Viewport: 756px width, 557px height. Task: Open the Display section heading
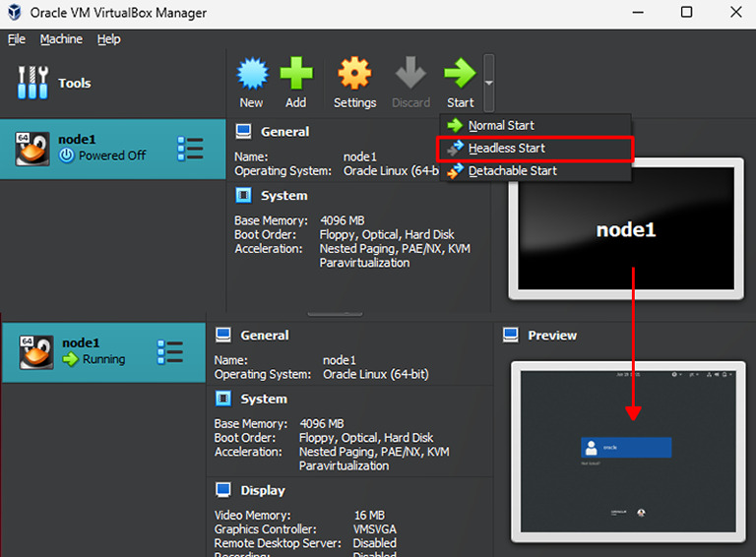pos(263,490)
